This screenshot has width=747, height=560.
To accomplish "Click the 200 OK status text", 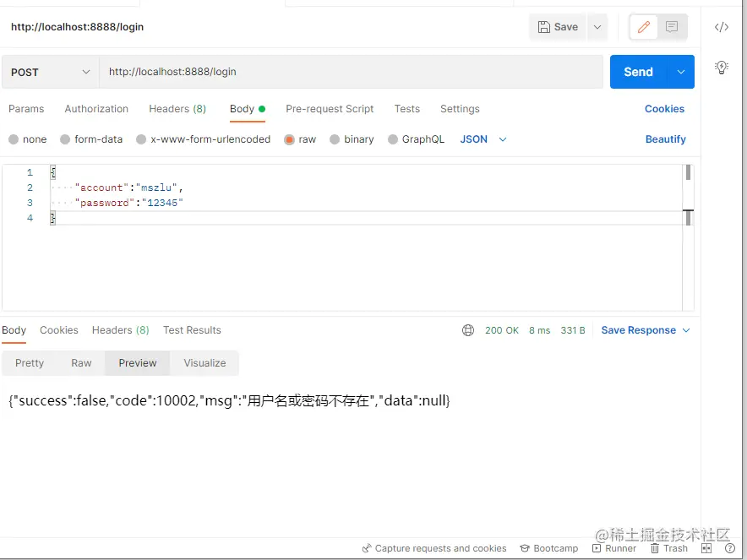I will [x=502, y=330].
